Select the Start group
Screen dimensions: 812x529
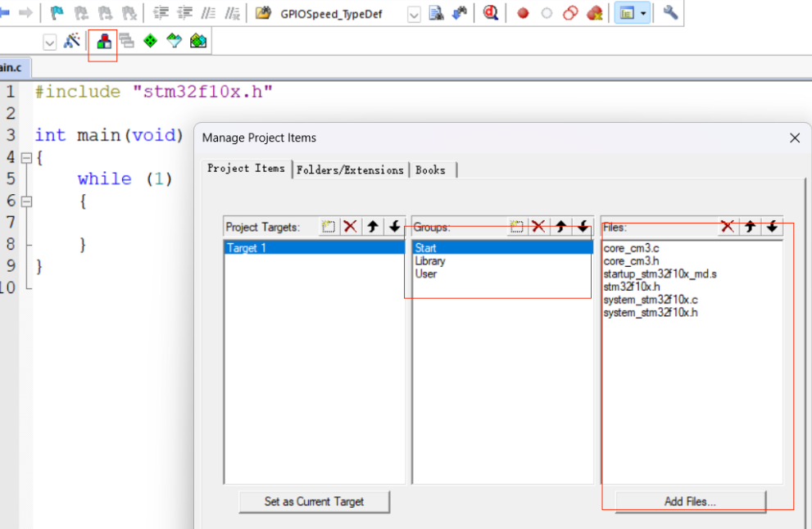(x=501, y=248)
